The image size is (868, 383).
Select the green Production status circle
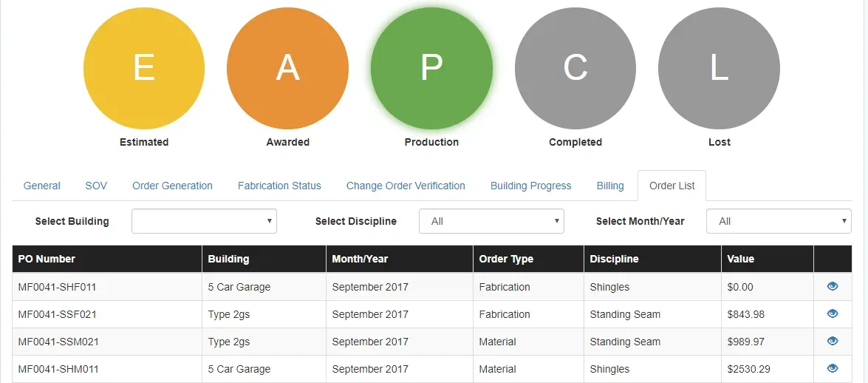[x=432, y=68]
